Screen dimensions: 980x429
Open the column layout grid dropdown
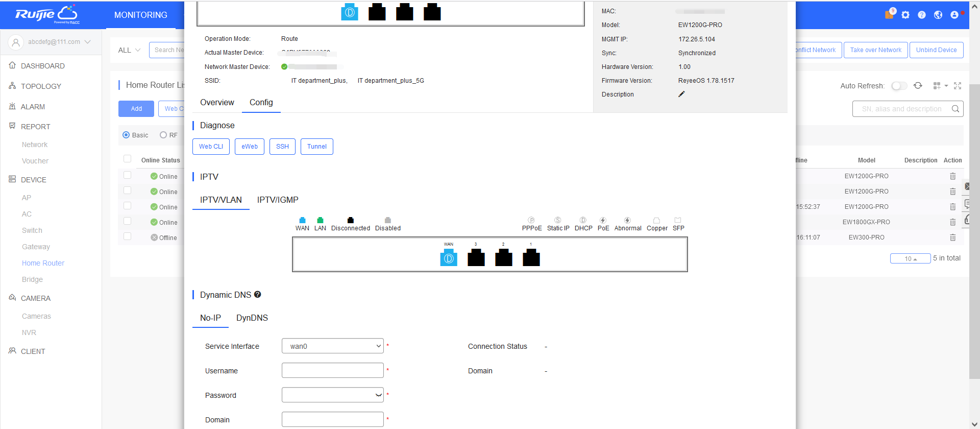click(x=940, y=86)
